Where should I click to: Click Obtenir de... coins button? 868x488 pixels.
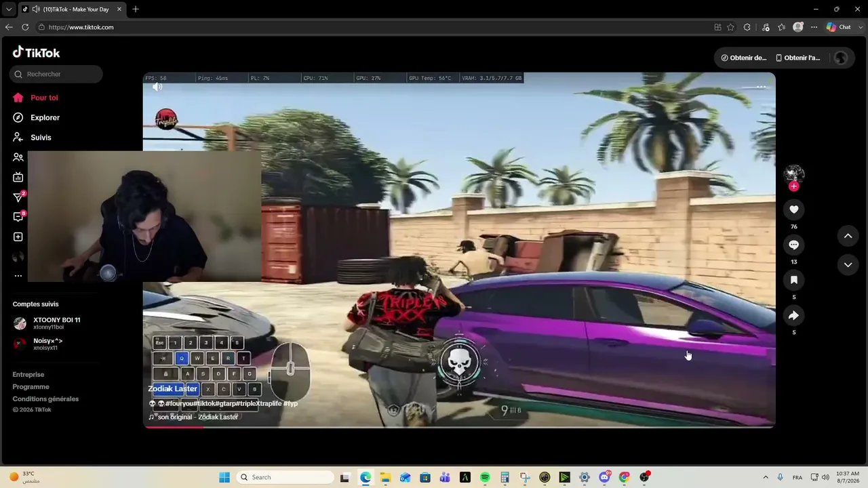pos(743,58)
